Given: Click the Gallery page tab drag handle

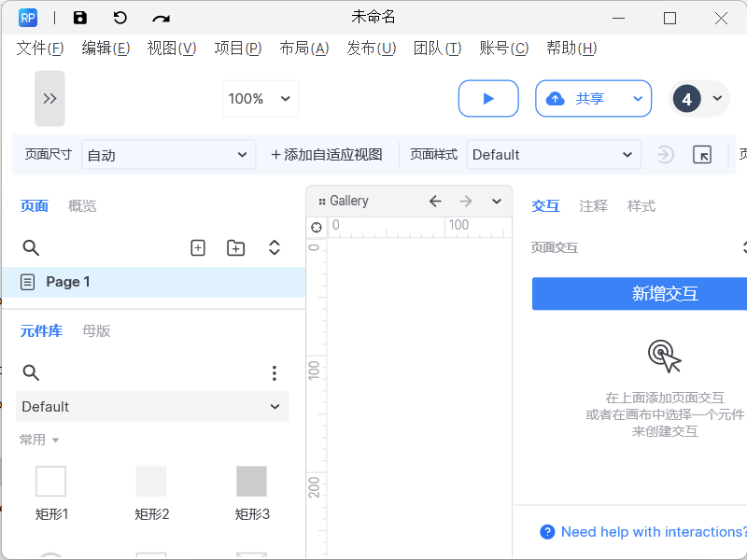Looking at the screenshot, I should click(x=322, y=202).
